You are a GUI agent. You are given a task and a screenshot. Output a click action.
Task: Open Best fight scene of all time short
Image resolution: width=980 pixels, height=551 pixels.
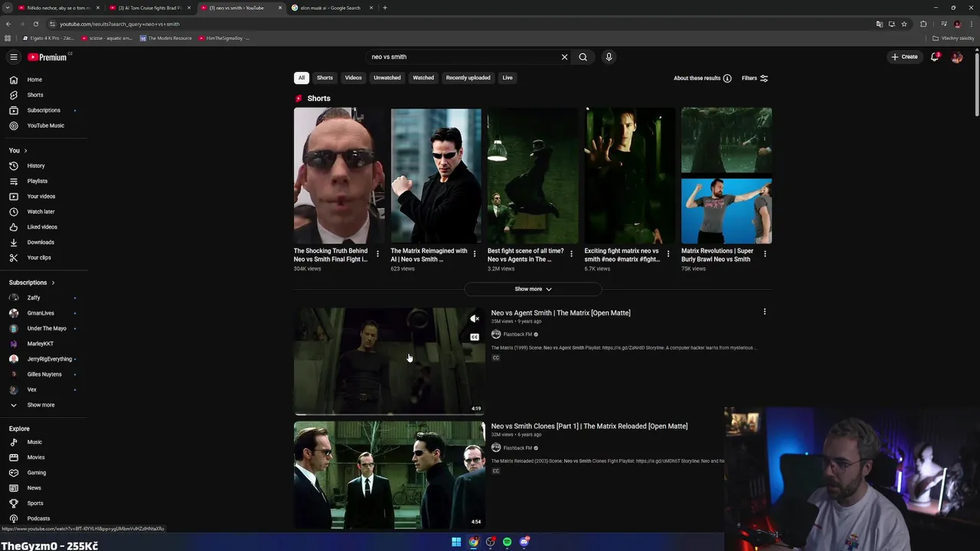(x=533, y=175)
